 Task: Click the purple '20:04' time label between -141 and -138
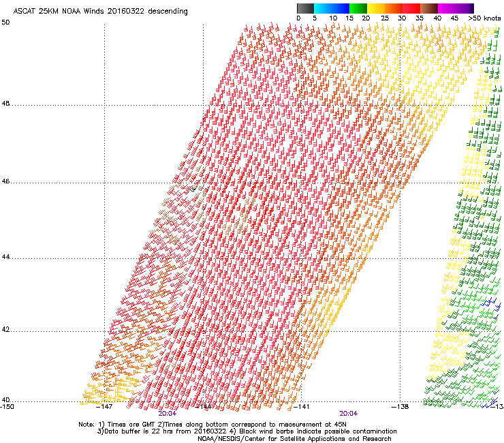coord(349,414)
